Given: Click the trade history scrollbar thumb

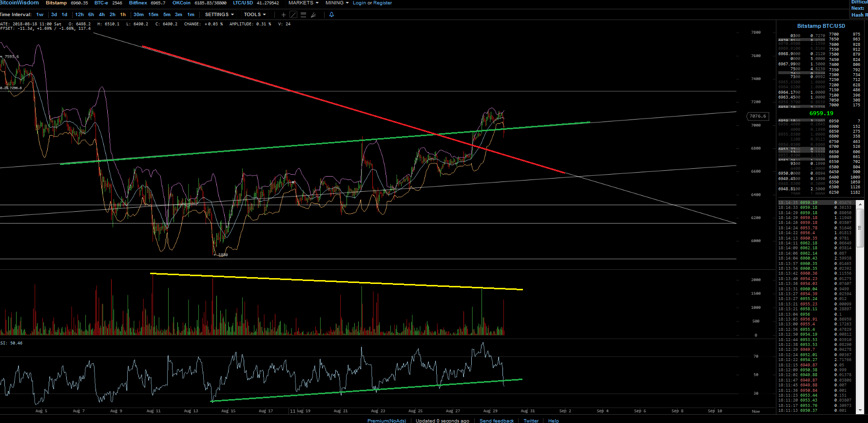Looking at the screenshot, I should [860, 229].
